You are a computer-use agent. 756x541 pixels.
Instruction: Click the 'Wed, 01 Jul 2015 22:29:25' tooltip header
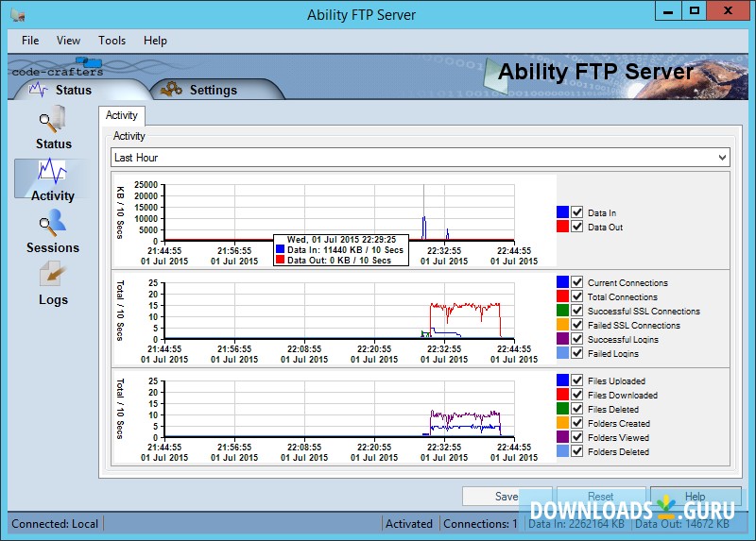341,240
